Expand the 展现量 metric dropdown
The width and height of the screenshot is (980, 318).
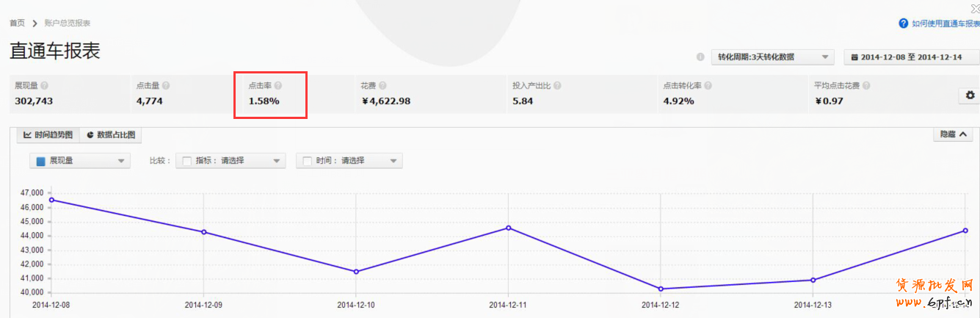[x=79, y=161]
